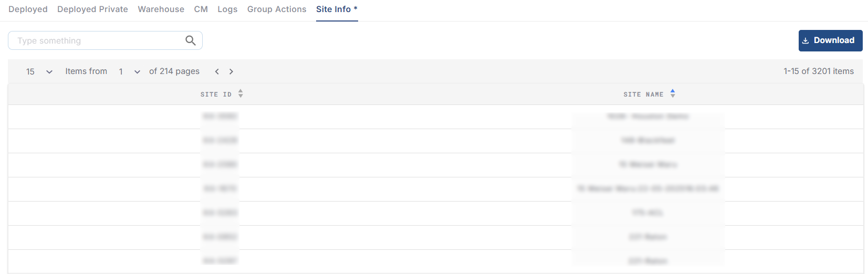The image size is (868, 274).
Task: Go to the CM tab
Action: point(201,9)
